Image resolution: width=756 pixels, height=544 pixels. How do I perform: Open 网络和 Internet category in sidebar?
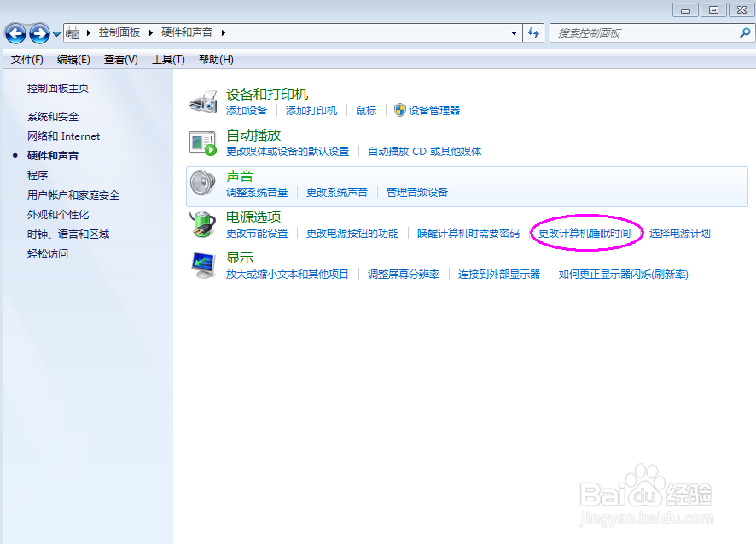[x=64, y=136]
